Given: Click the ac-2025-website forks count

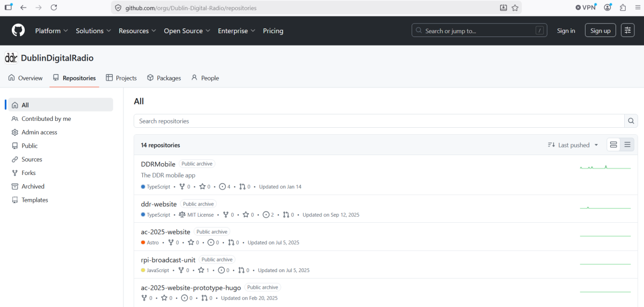Looking at the screenshot, I should coord(173,243).
